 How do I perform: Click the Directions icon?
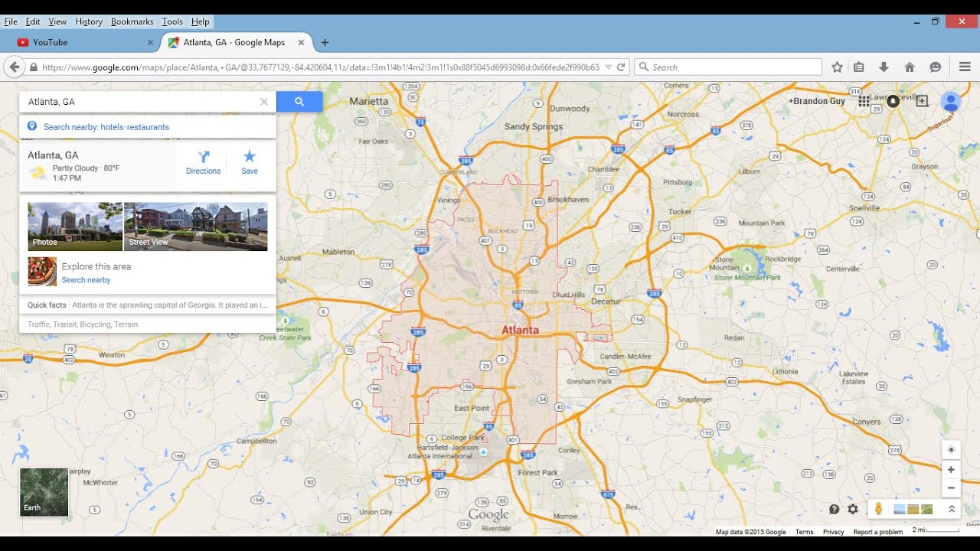pyautogui.click(x=203, y=157)
